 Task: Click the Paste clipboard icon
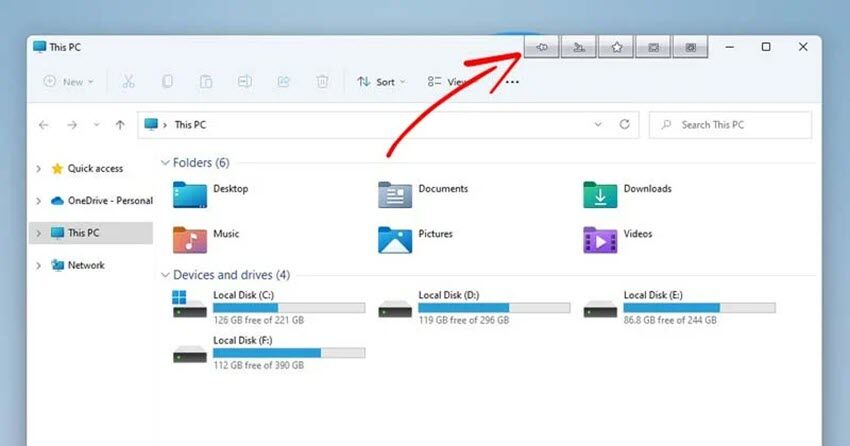(x=206, y=82)
